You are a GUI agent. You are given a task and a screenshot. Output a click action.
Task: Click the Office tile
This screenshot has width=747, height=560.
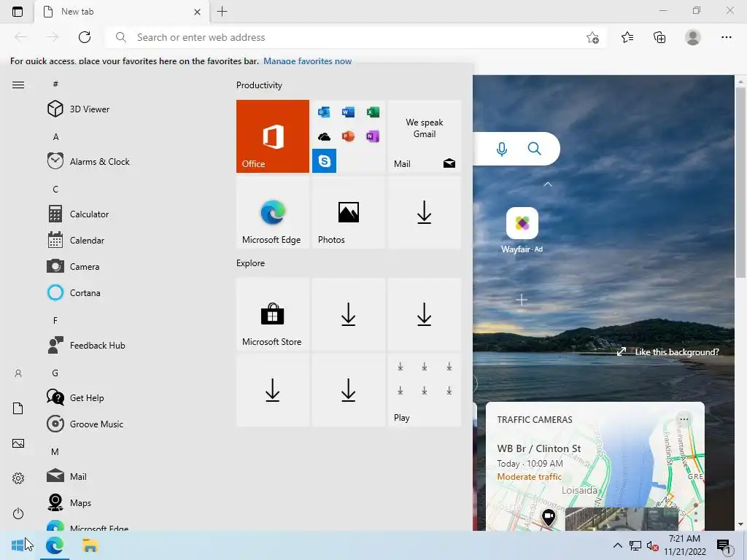point(273,136)
